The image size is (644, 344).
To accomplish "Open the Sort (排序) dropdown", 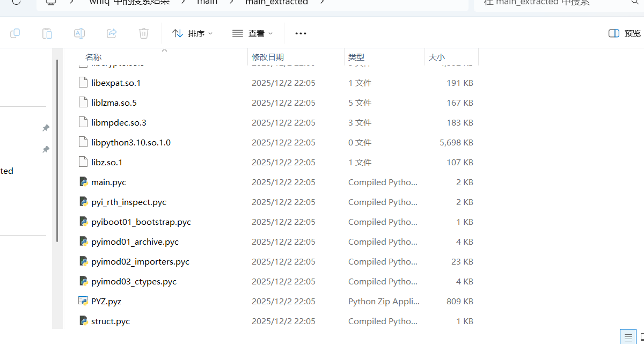I will (x=192, y=33).
